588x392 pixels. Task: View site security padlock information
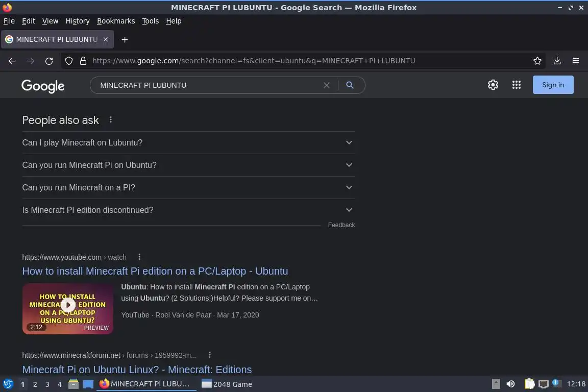[83, 61]
